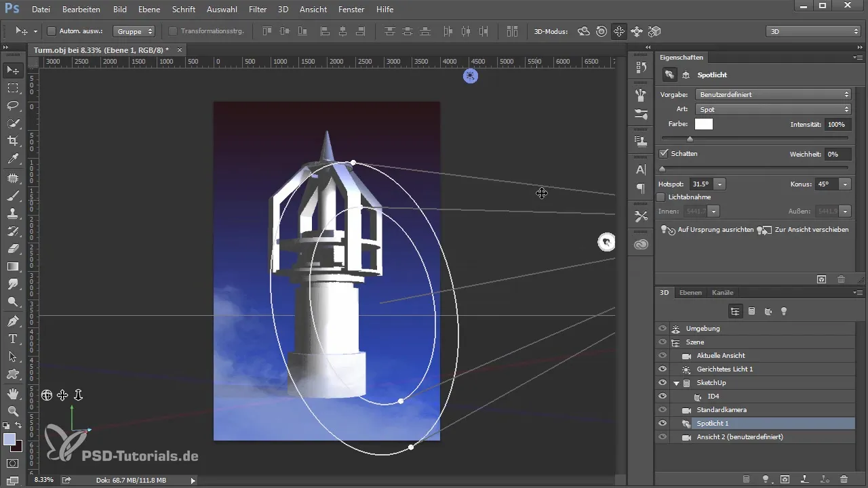Hide the Umgebung 3D item
The height and width of the screenshot is (488, 868).
[x=663, y=329]
